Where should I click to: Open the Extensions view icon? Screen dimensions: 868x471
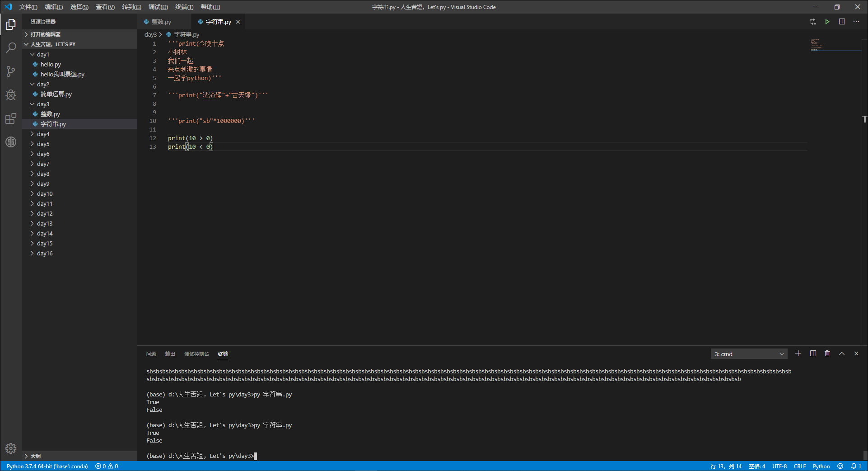click(11, 118)
